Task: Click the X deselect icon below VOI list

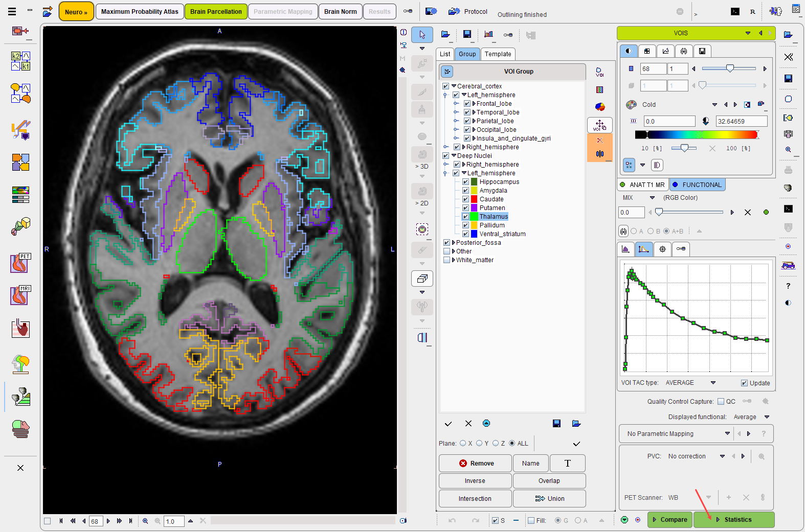Action: point(468,423)
